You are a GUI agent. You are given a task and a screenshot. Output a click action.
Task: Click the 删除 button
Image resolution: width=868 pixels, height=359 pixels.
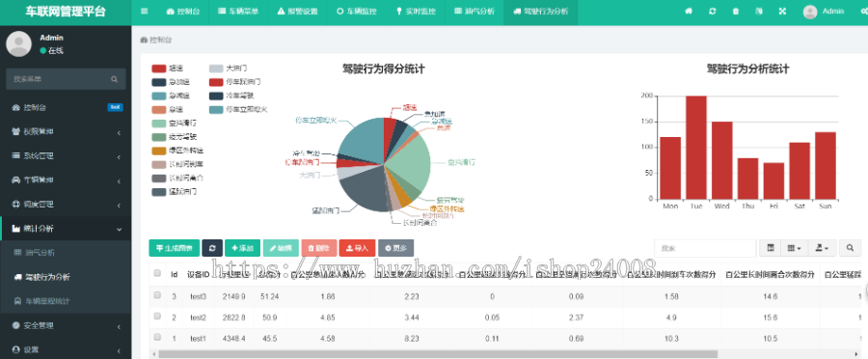tap(319, 248)
